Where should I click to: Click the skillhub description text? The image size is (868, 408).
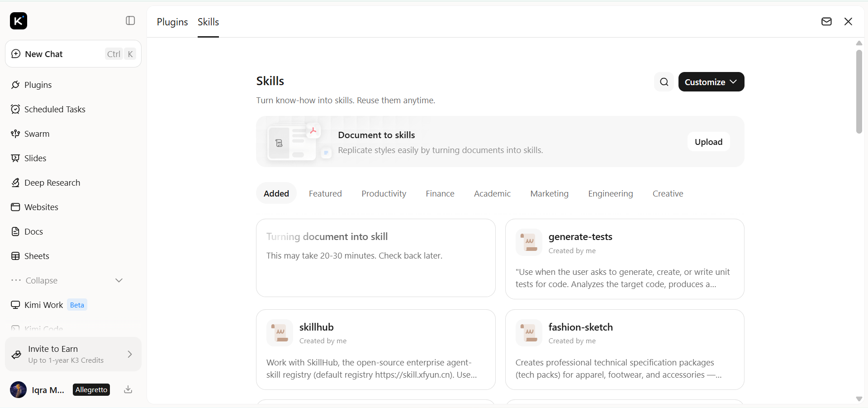coord(372,369)
